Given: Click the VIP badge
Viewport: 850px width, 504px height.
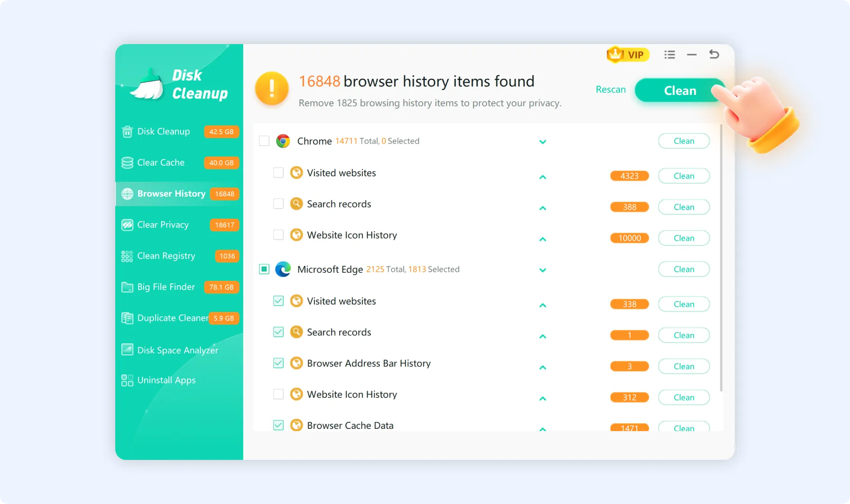Looking at the screenshot, I should coord(628,54).
